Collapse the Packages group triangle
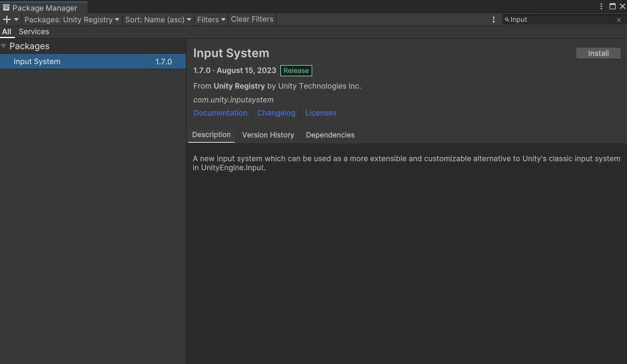 (4, 46)
